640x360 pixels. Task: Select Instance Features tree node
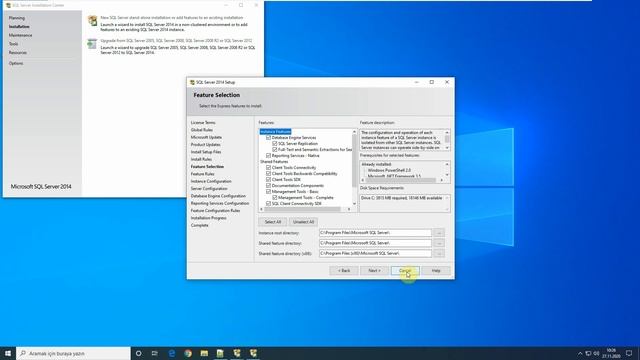click(276, 132)
